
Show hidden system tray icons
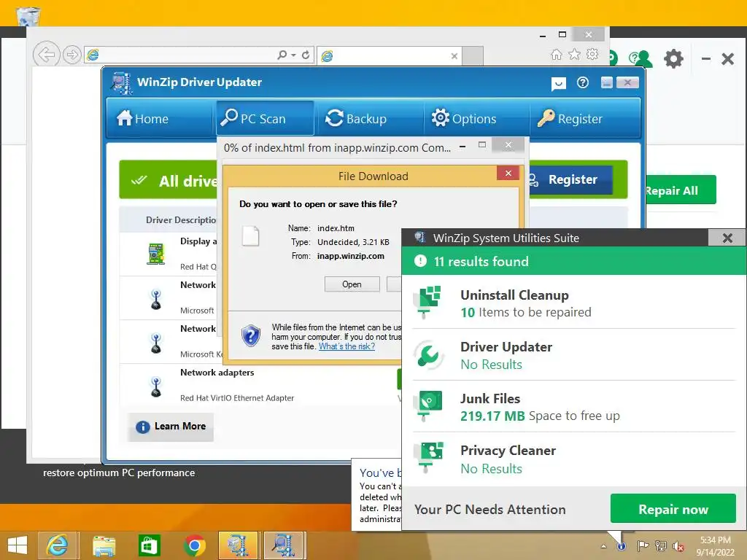pyautogui.click(x=603, y=546)
